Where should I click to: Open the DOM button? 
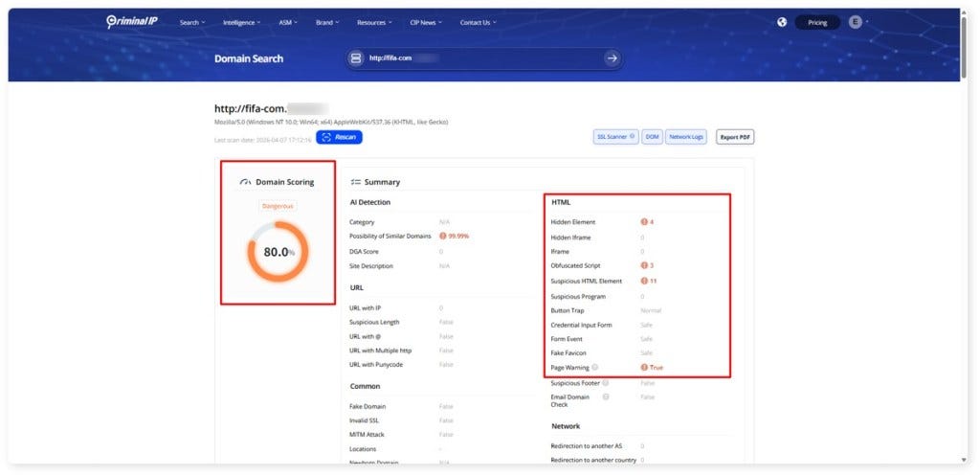click(652, 136)
